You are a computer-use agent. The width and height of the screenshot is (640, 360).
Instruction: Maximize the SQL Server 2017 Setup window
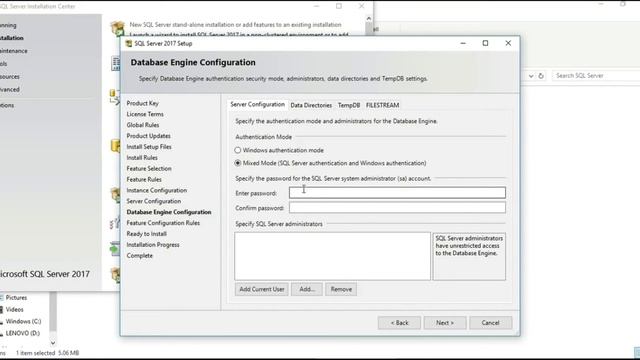click(x=485, y=43)
